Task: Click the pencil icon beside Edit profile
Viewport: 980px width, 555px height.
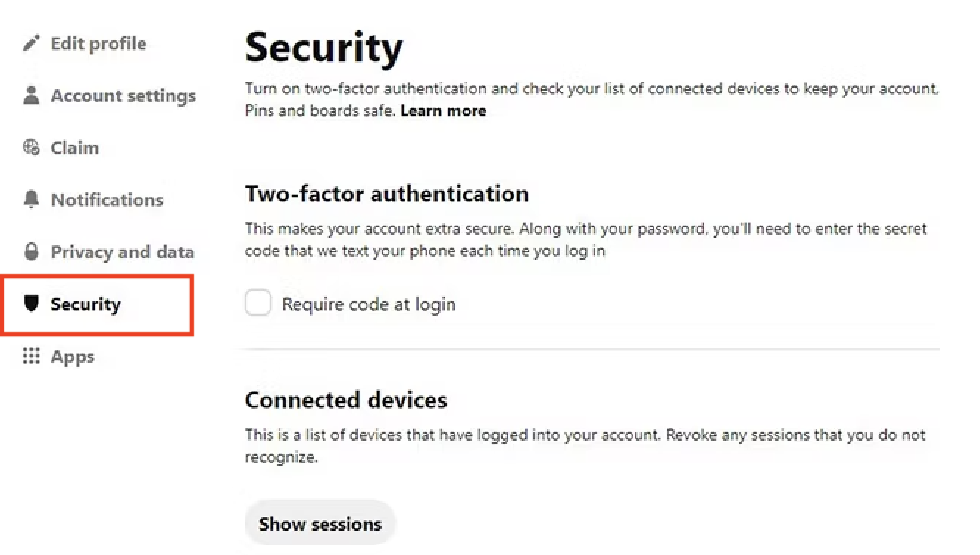Action: click(x=31, y=43)
